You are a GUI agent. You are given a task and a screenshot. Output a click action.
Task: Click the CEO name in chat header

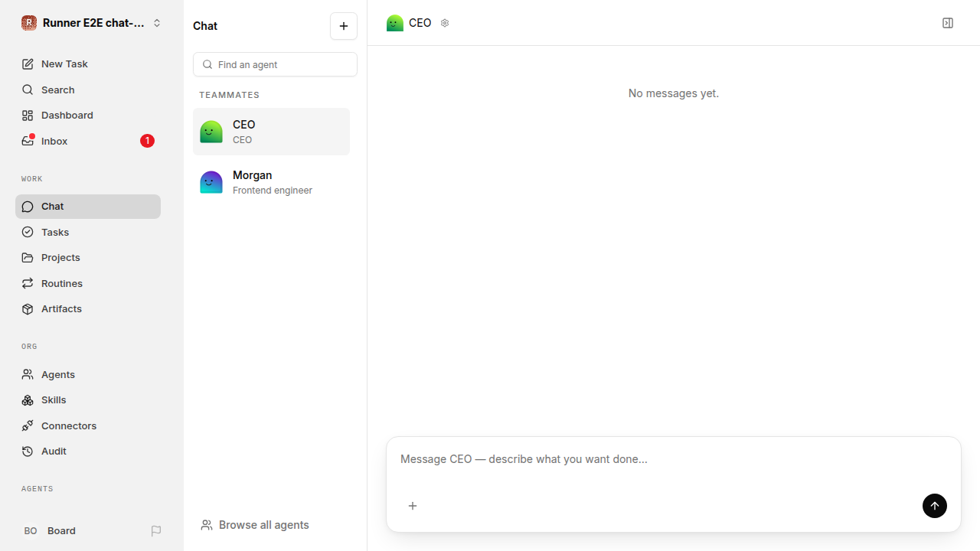tap(420, 23)
